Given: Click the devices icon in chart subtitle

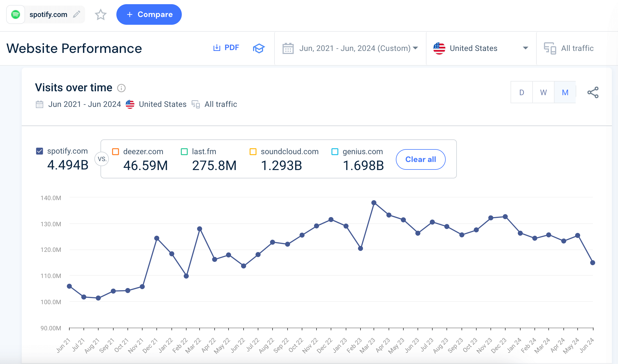Looking at the screenshot, I should [x=196, y=104].
